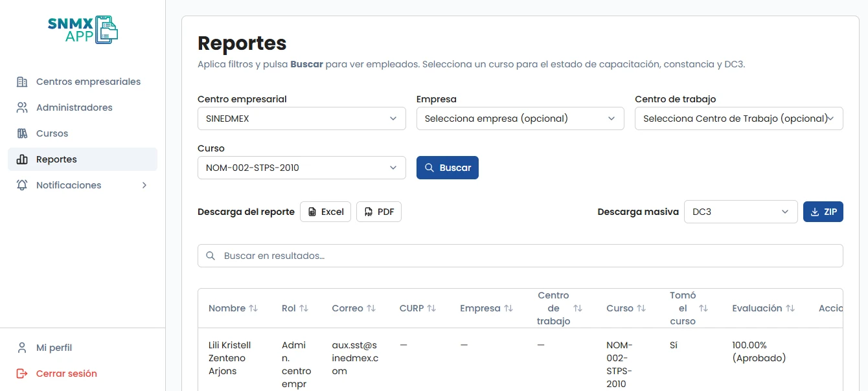Click the Descarga del reporte label
The width and height of the screenshot is (868, 391).
[246, 212]
